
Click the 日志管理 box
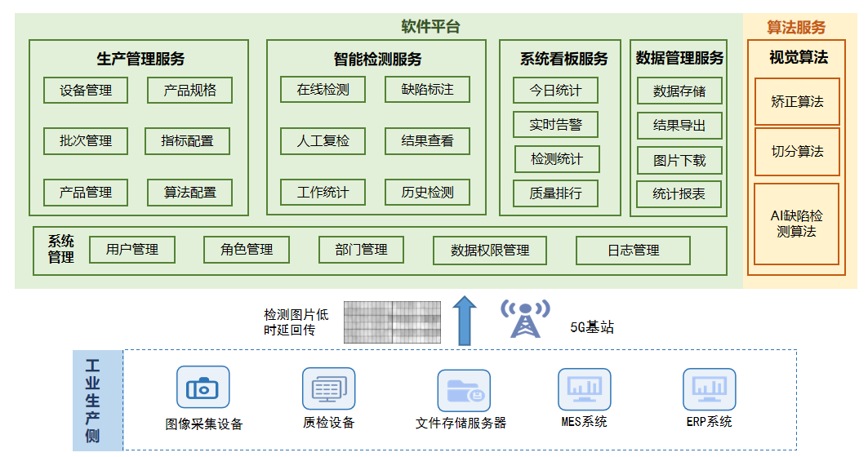point(634,251)
